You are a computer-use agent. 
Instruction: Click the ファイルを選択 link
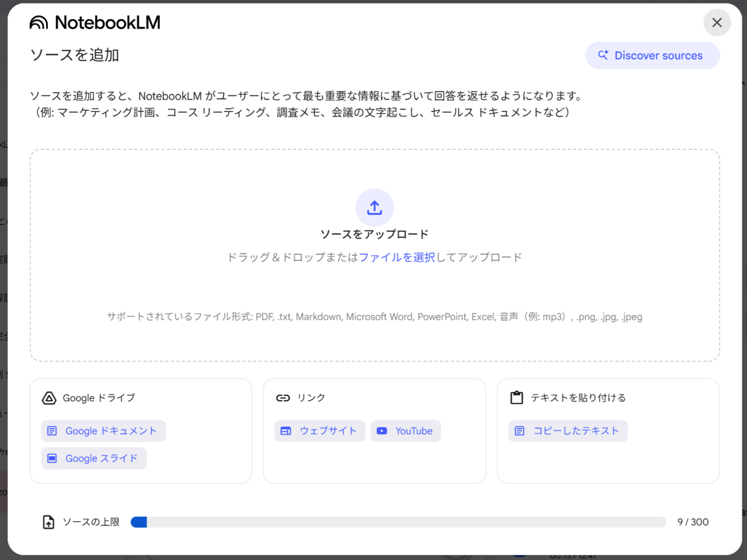click(x=397, y=257)
